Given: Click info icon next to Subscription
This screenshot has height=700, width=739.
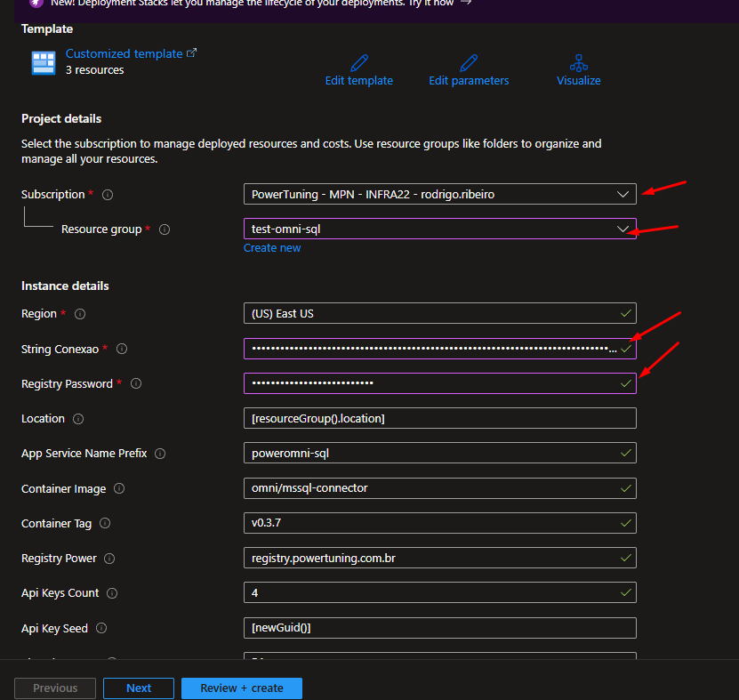Looking at the screenshot, I should tap(108, 195).
